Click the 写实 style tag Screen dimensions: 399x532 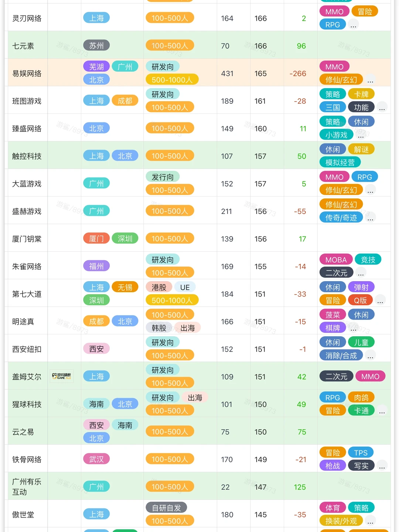coord(361,465)
